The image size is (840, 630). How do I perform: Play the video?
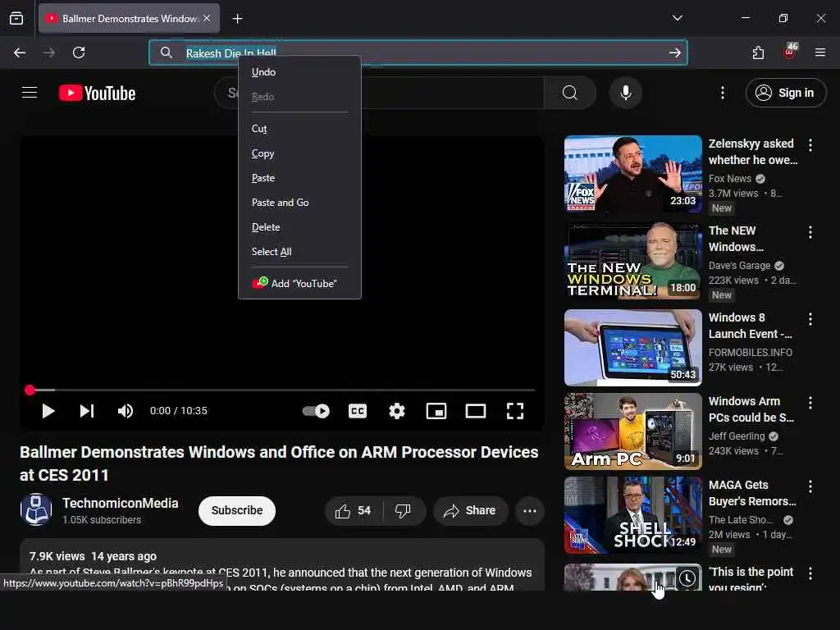pos(48,411)
